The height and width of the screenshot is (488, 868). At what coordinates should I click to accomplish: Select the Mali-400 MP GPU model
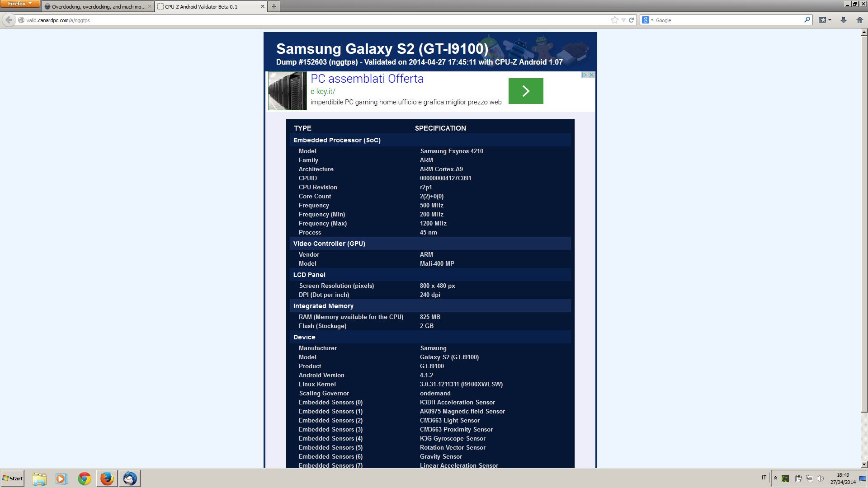coord(437,263)
